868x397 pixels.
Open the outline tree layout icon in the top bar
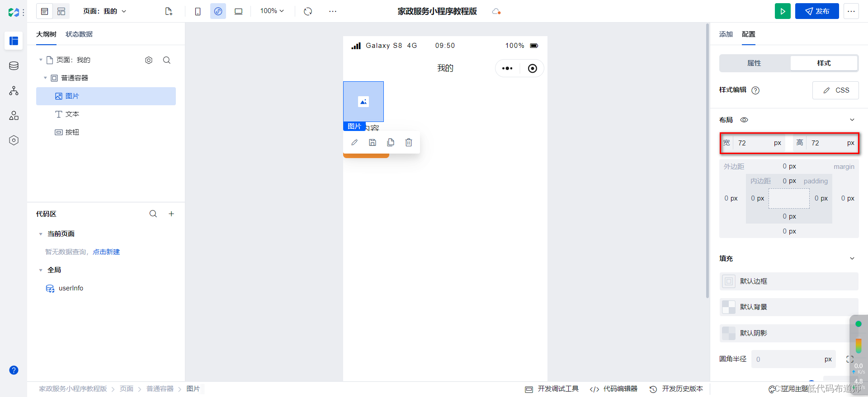[45, 11]
